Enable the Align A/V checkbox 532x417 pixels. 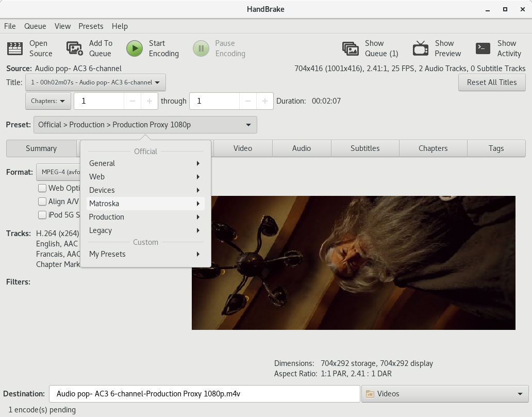click(42, 202)
